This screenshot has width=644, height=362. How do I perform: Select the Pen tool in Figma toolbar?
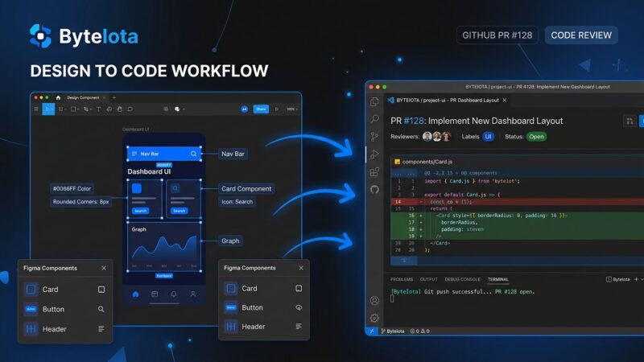coord(85,109)
